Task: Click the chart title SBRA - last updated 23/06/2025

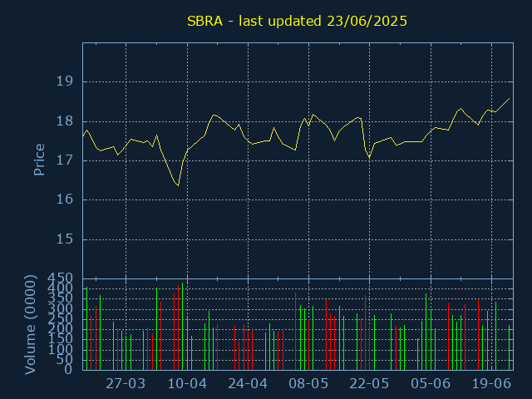Action: coord(297,21)
